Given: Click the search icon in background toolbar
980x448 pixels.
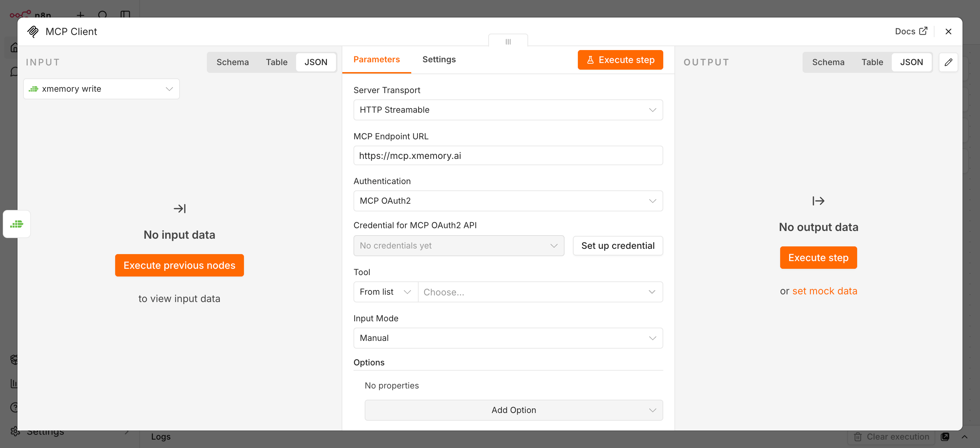Looking at the screenshot, I should (102, 15).
